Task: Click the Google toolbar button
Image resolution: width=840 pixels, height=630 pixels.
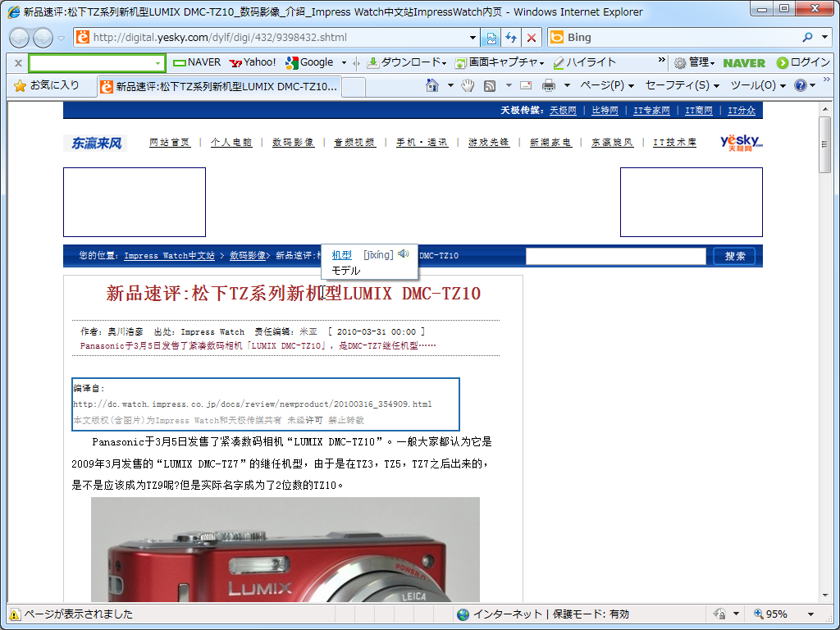Action: [309, 62]
